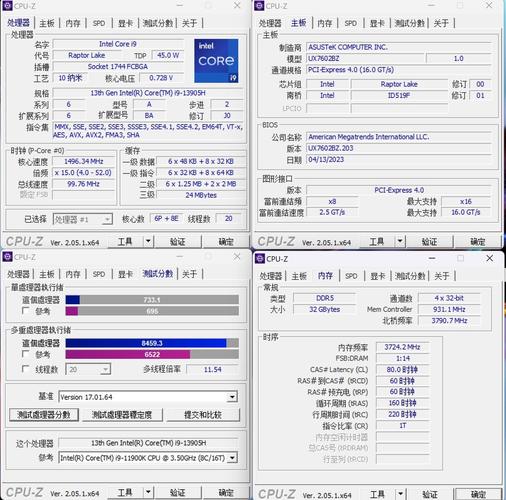Image resolution: width=506 pixels, height=500 pixels.
Task: Click the this-processor name field in benchmark window
Action: 148,443
